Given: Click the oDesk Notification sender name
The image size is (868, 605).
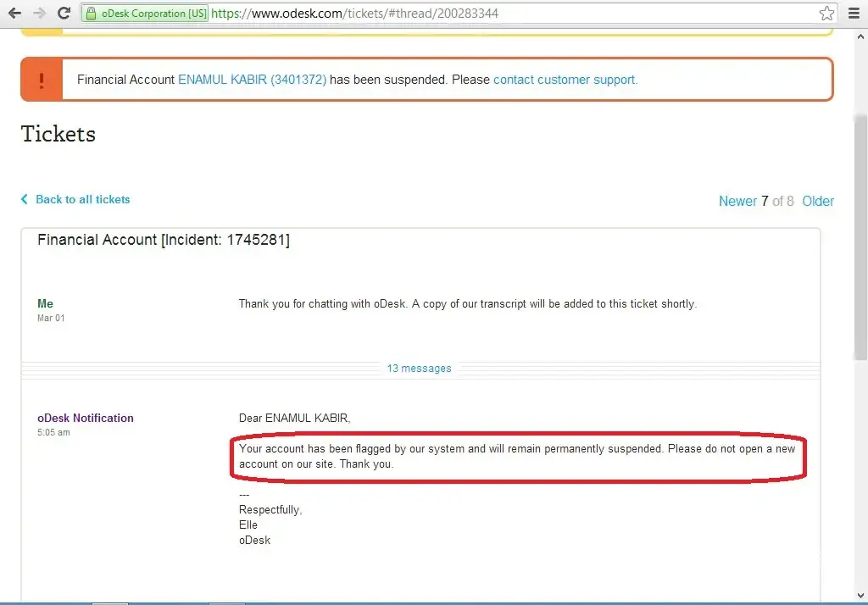Looking at the screenshot, I should (x=86, y=418).
